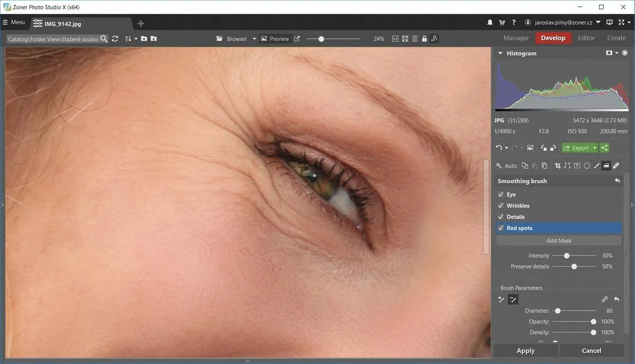Open notifications bell icon

click(490, 23)
